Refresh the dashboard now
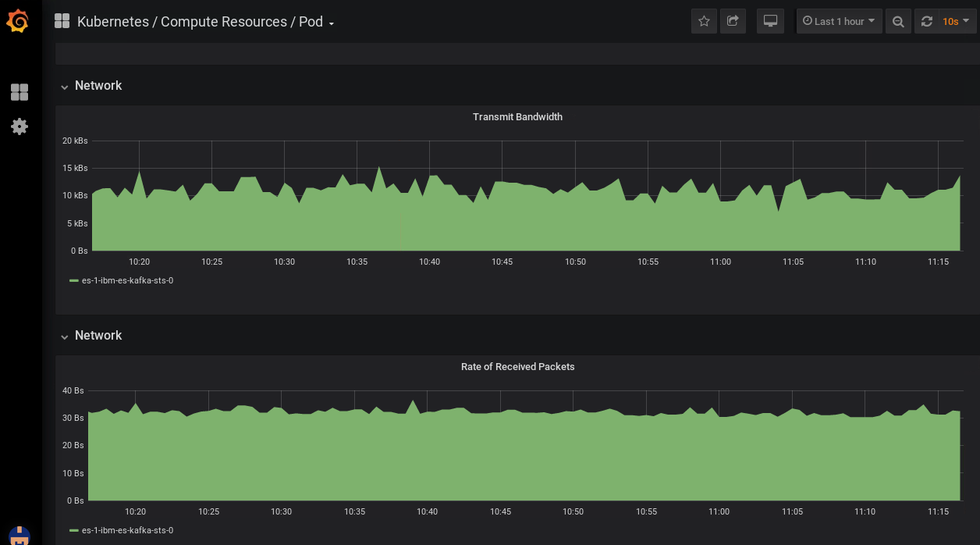 point(926,21)
